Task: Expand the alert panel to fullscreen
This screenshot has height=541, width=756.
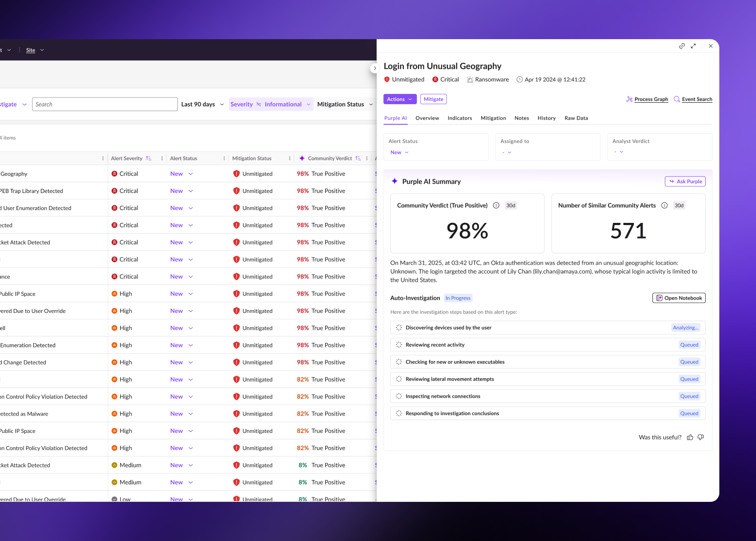Action: pyautogui.click(x=693, y=46)
